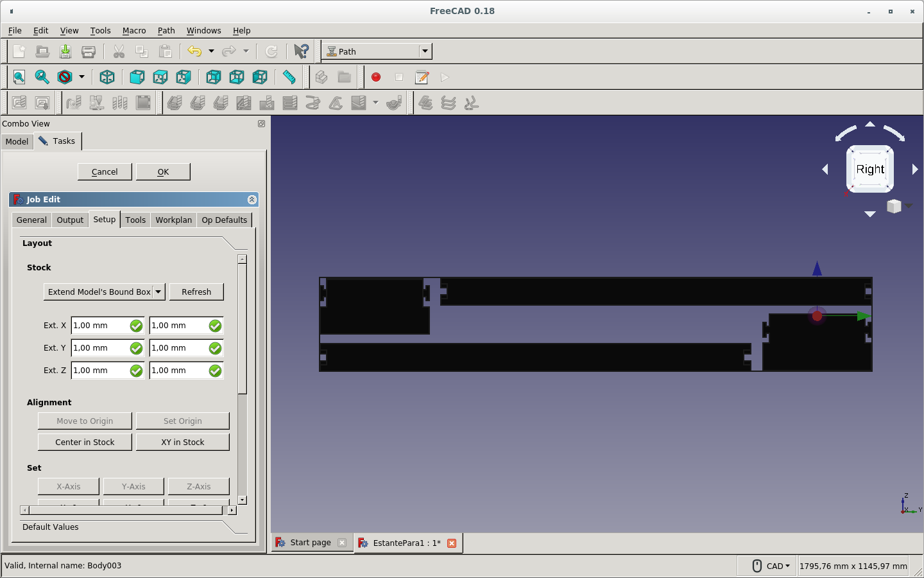Open the CAD navigation style menu
The height and width of the screenshot is (578, 924).
click(x=778, y=566)
